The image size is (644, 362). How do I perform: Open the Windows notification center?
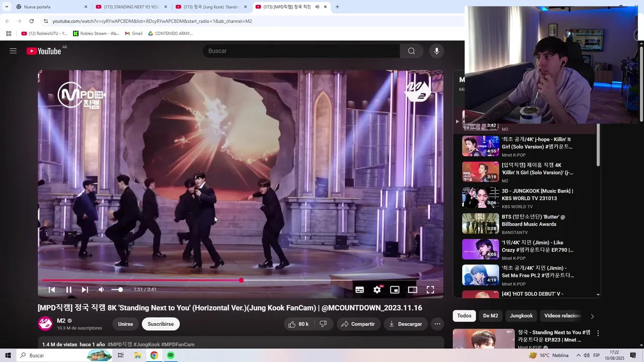click(x=633, y=355)
